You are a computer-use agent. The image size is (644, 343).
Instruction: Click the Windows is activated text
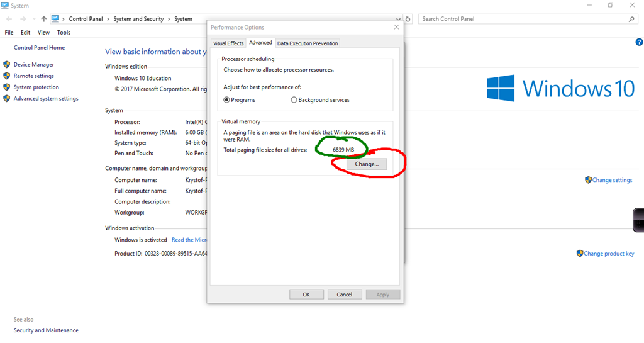tap(140, 240)
